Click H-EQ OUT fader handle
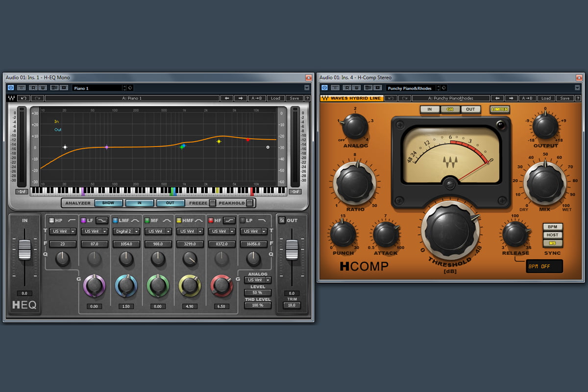588x392 pixels. point(292,250)
